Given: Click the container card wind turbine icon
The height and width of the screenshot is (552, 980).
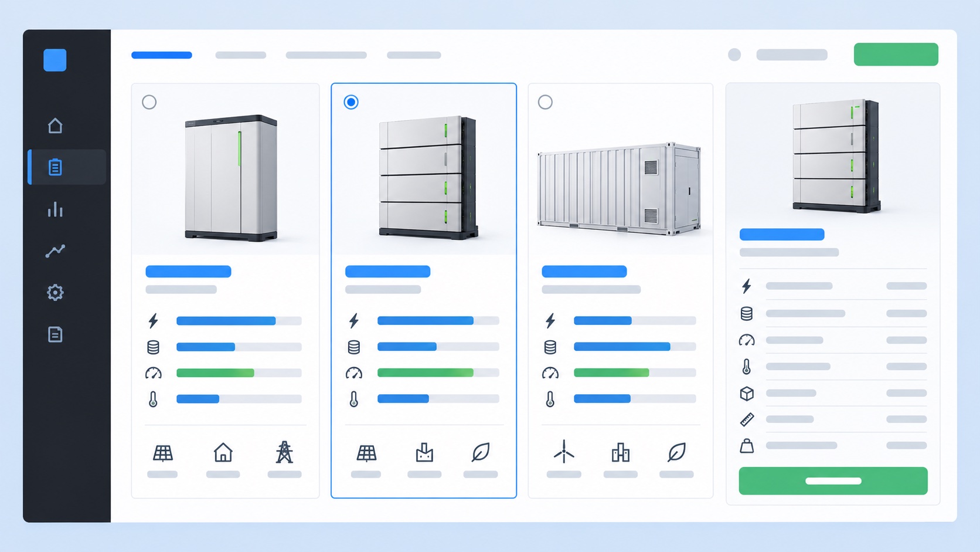Looking at the screenshot, I should pyautogui.click(x=564, y=452).
